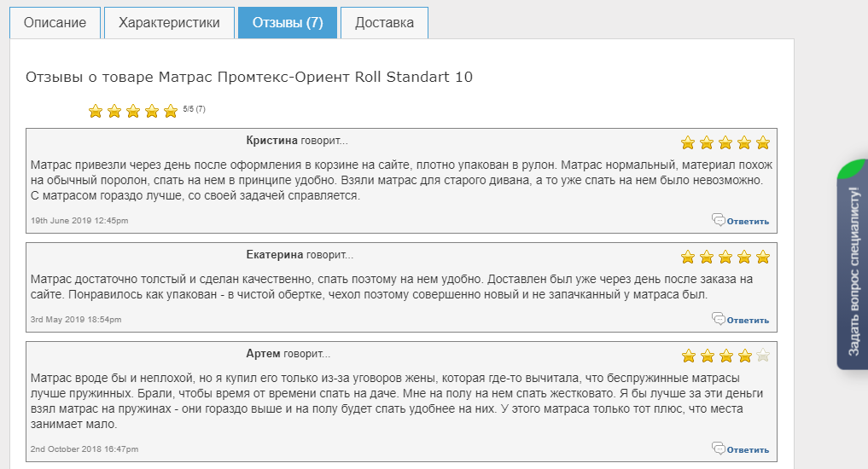
Task: Click the third star of overall rating
Action: tap(133, 111)
